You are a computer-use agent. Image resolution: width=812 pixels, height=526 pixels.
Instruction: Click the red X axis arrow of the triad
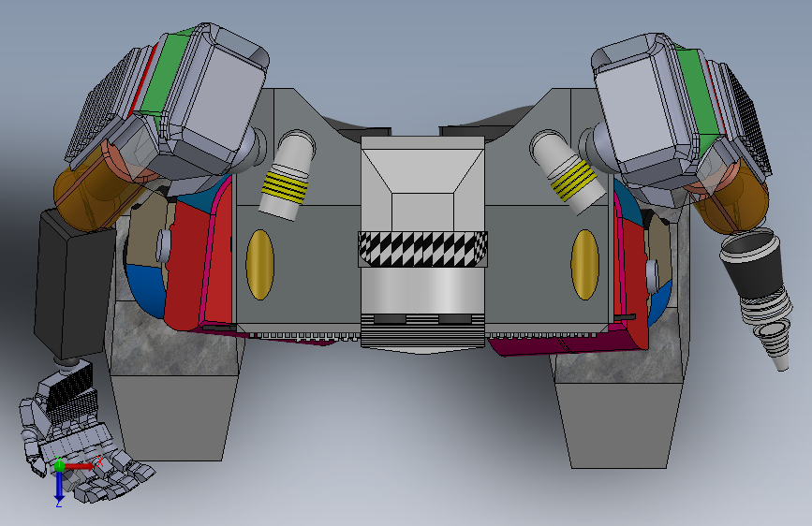coord(79,466)
